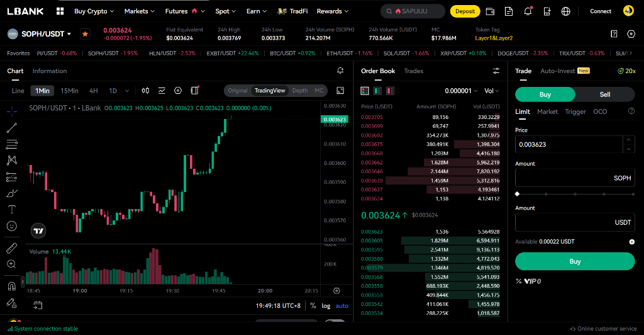Expand the chart to fullscreen
The width and height of the screenshot is (644, 335).
tap(340, 91)
